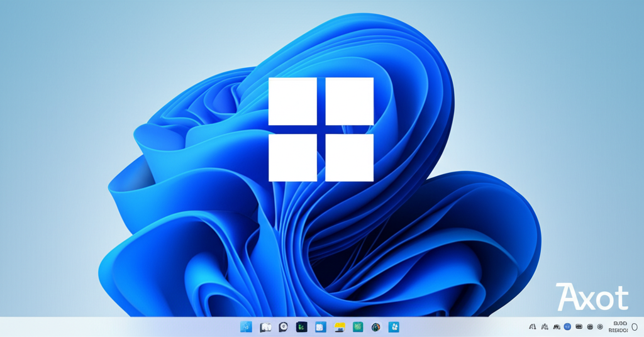Click the oval notification button in taskbar corner
The image size is (644, 337).
[635, 328]
